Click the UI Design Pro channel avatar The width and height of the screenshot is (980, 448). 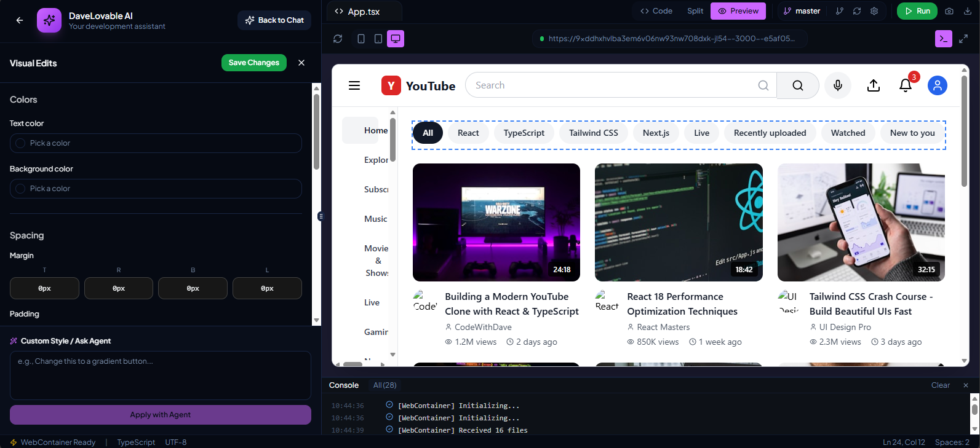tap(789, 301)
